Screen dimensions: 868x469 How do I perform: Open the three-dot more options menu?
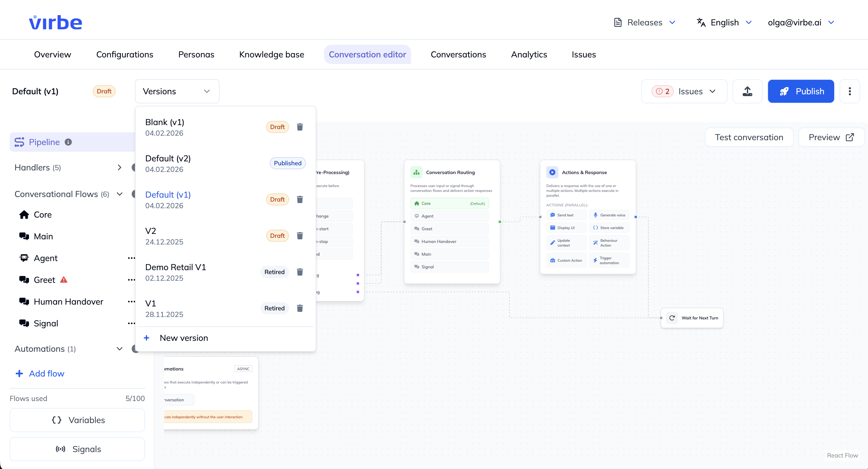tap(850, 91)
